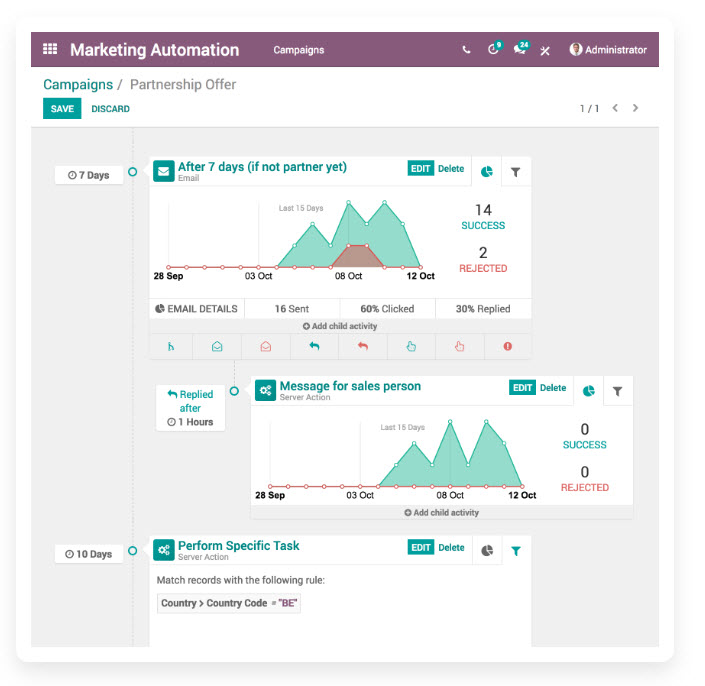
Task: Open the conversations icon showing 24
Action: tap(520, 50)
